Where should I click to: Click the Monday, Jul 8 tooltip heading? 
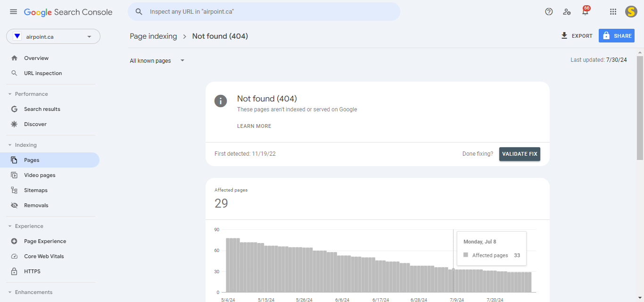click(480, 242)
